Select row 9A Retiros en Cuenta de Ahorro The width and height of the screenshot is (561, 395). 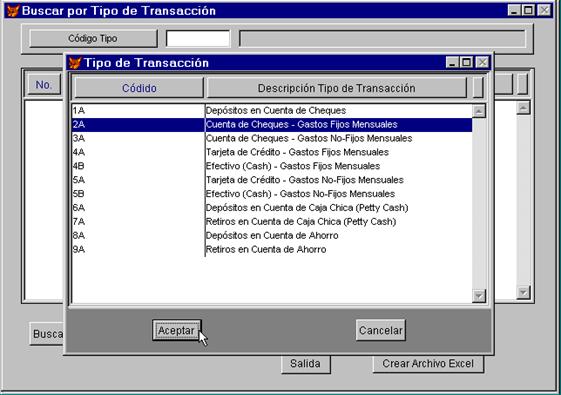click(272, 250)
